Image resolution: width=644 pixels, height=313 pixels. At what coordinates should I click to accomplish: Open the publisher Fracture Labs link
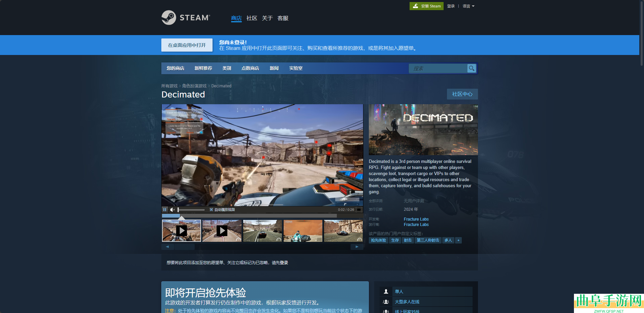pyautogui.click(x=416, y=225)
